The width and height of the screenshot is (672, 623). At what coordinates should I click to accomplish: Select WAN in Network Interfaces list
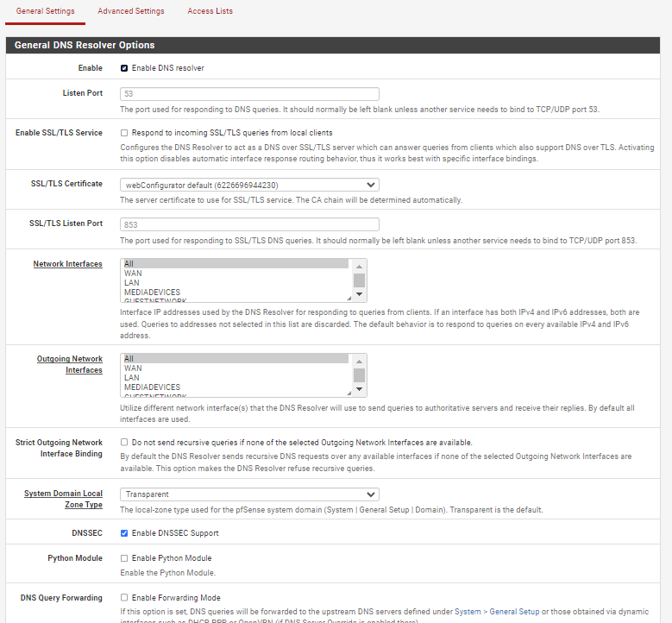pyautogui.click(x=236, y=274)
